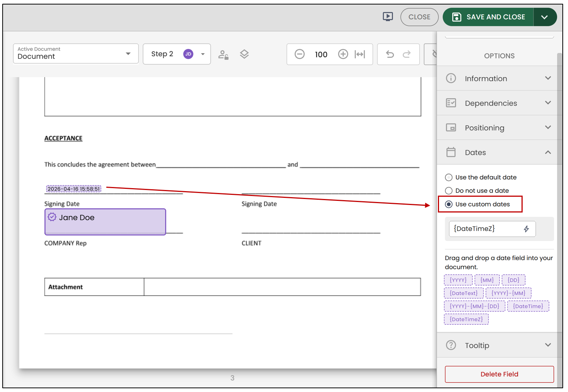The height and width of the screenshot is (392, 568).
Task: Click the signer lock person icon
Action: [223, 55]
